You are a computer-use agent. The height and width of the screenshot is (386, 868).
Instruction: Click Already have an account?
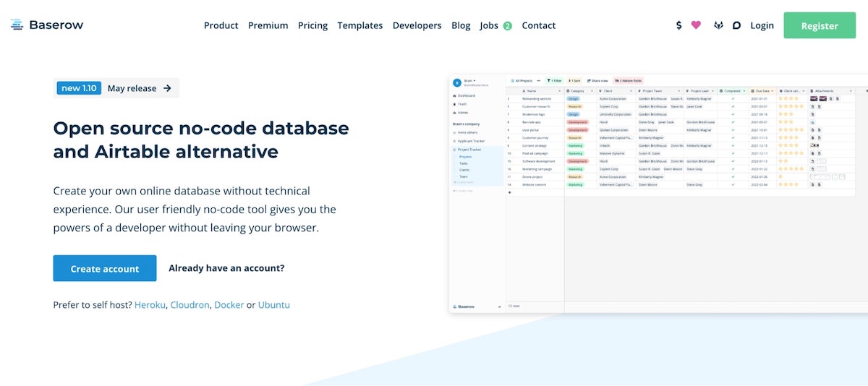click(x=226, y=268)
